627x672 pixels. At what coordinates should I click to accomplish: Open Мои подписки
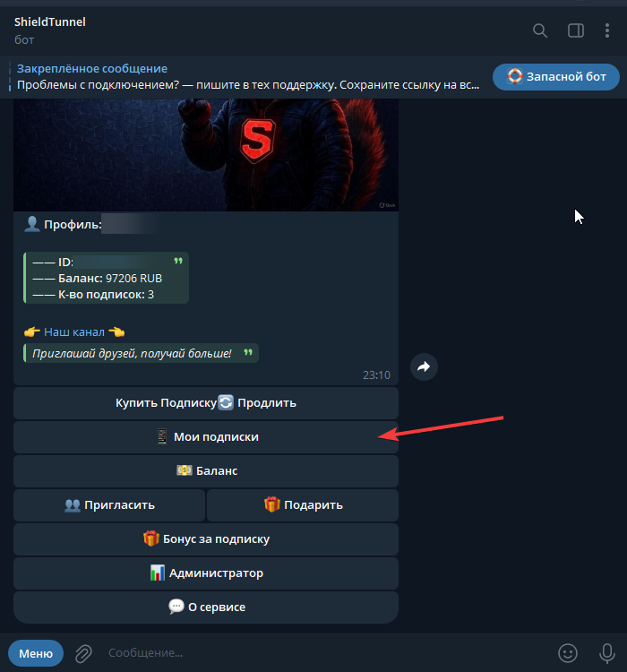point(206,437)
